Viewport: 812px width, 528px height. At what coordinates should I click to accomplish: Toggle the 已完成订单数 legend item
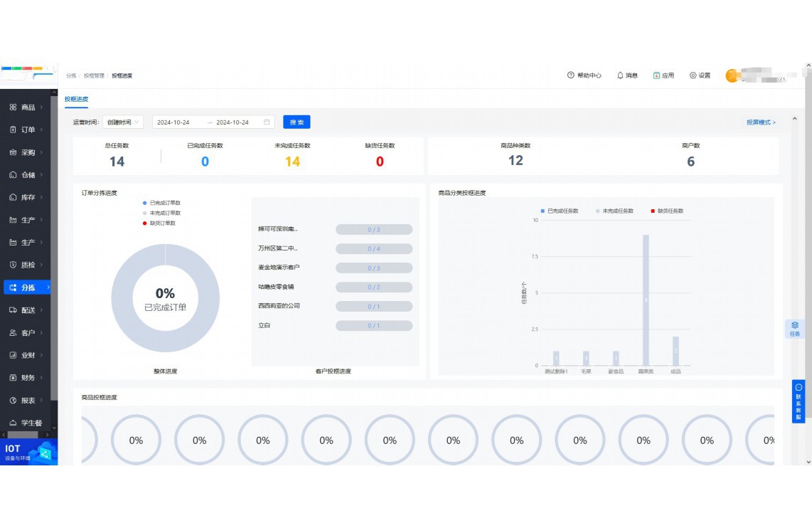[161, 203]
